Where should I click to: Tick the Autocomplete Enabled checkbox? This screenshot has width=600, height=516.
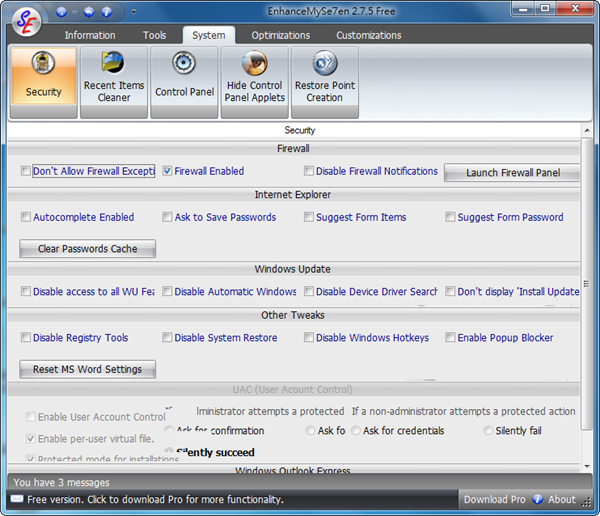[26, 217]
